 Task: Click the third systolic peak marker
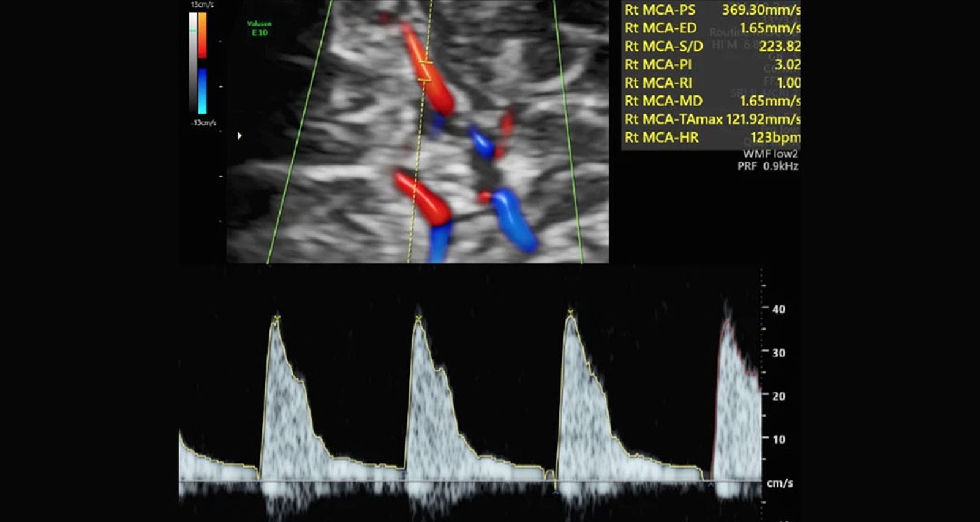click(x=571, y=313)
